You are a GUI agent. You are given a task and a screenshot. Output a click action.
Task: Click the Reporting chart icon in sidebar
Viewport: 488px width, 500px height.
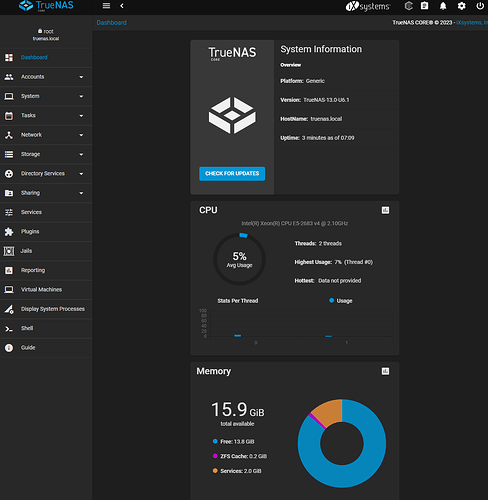[9, 270]
